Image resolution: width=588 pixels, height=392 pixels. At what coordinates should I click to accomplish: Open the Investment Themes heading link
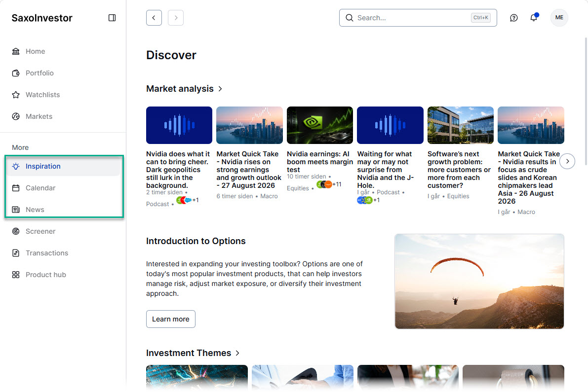tap(188, 353)
